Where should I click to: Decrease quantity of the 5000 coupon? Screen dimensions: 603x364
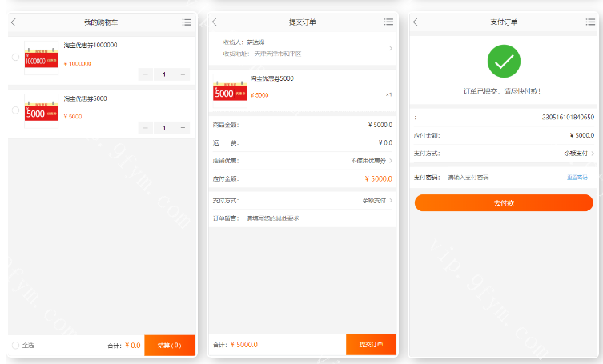(145, 127)
